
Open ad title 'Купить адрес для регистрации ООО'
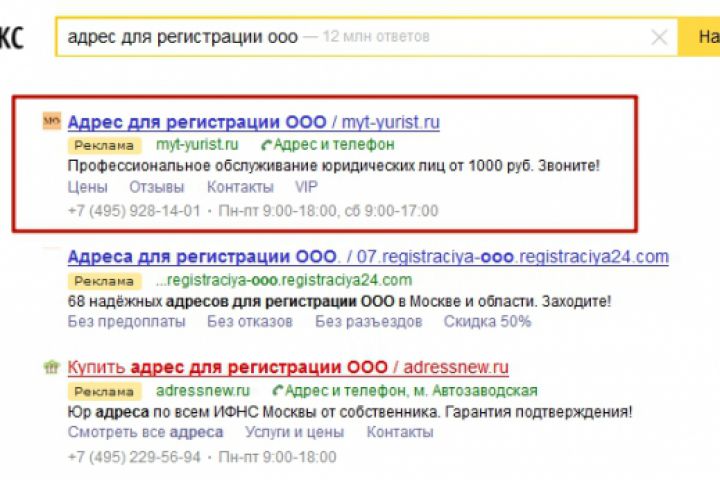tap(288, 367)
